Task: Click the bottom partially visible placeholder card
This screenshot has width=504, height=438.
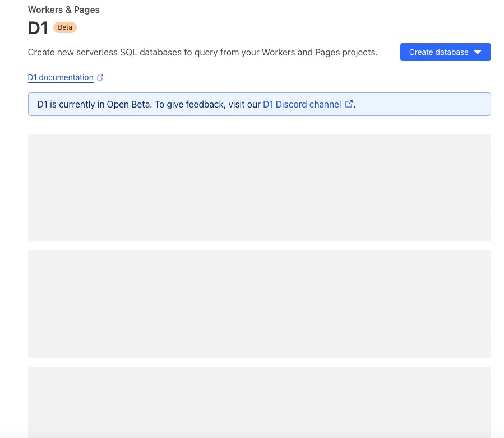Action: coord(259,402)
